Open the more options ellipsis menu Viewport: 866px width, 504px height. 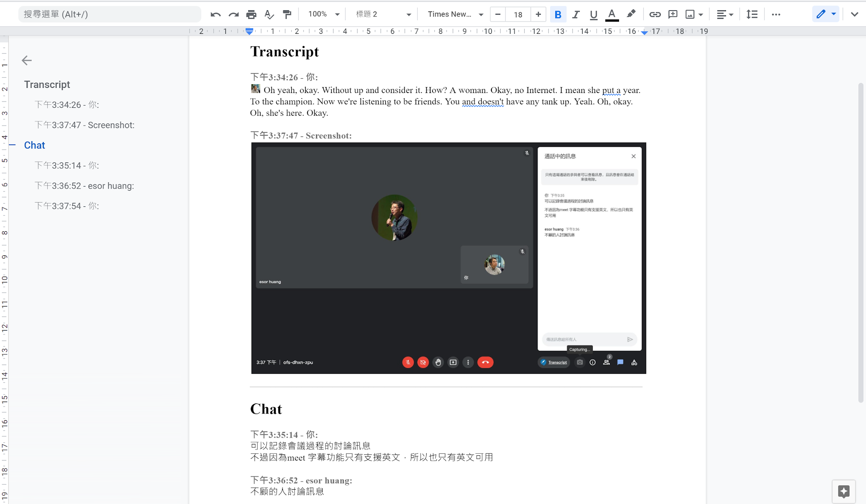(x=776, y=14)
